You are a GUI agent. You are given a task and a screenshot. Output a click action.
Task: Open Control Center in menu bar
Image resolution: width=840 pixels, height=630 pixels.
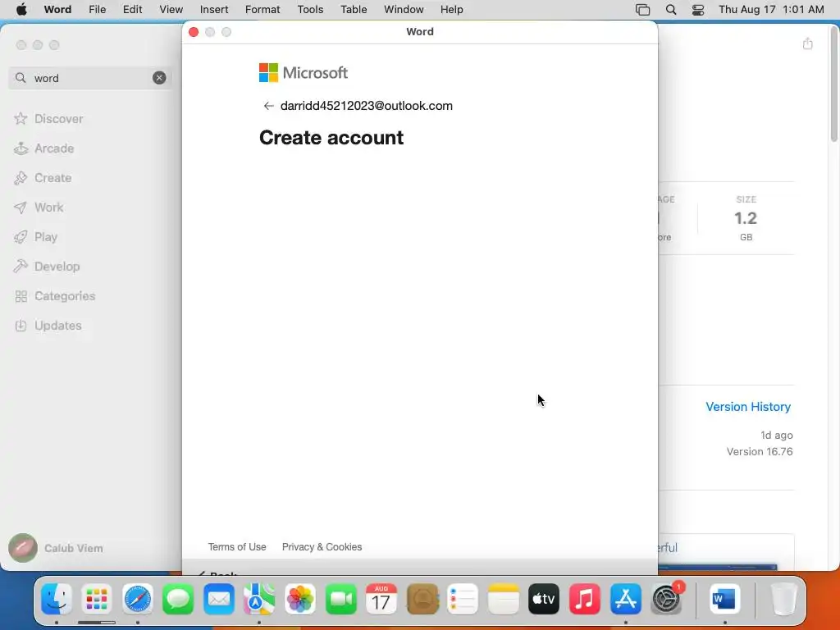697,10
